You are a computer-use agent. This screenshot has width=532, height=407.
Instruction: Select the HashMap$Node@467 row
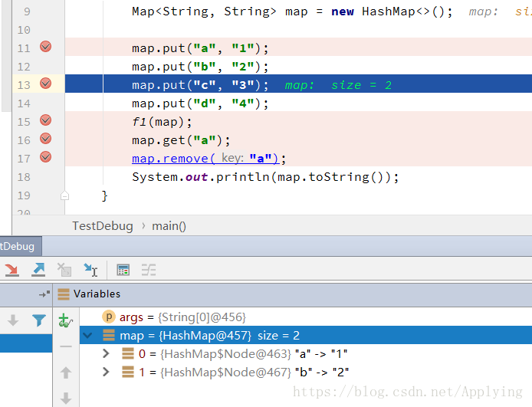point(305,372)
